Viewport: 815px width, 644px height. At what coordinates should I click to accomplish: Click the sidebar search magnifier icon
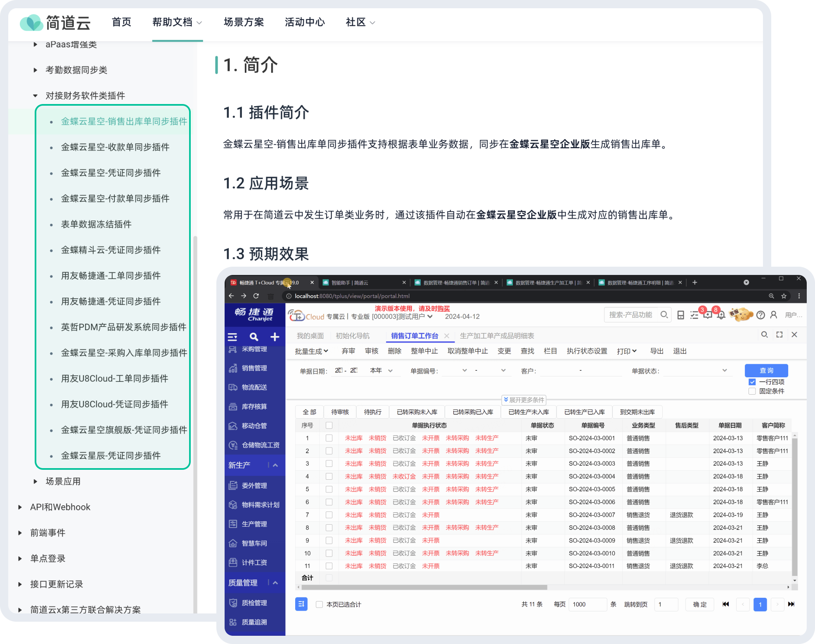pos(254,337)
